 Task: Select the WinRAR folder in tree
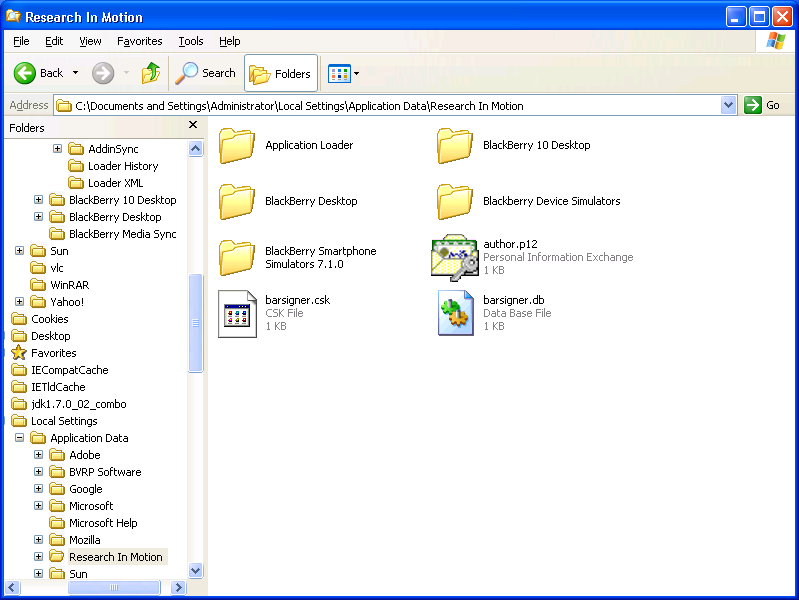point(60,285)
